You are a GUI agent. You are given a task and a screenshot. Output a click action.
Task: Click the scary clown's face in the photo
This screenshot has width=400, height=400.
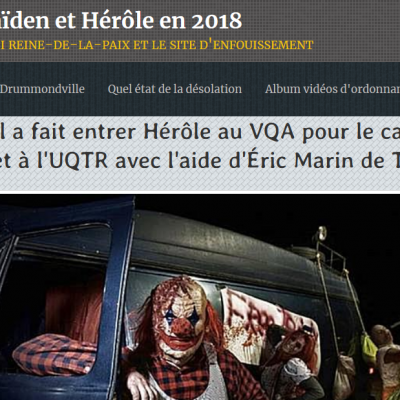pyautogui.click(x=181, y=317)
